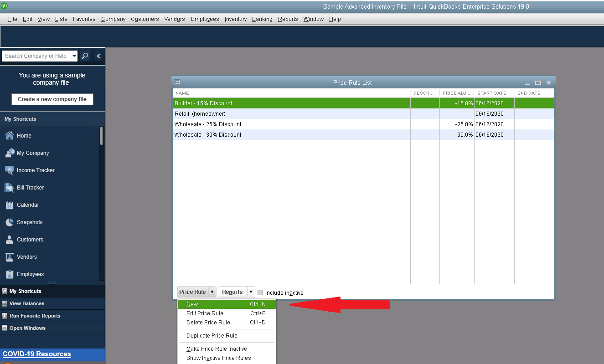Open the Vendors menu in menu bar

coord(175,19)
